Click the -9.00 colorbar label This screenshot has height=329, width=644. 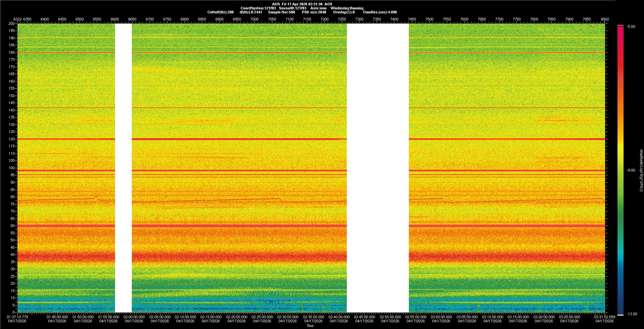click(x=631, y=170)
